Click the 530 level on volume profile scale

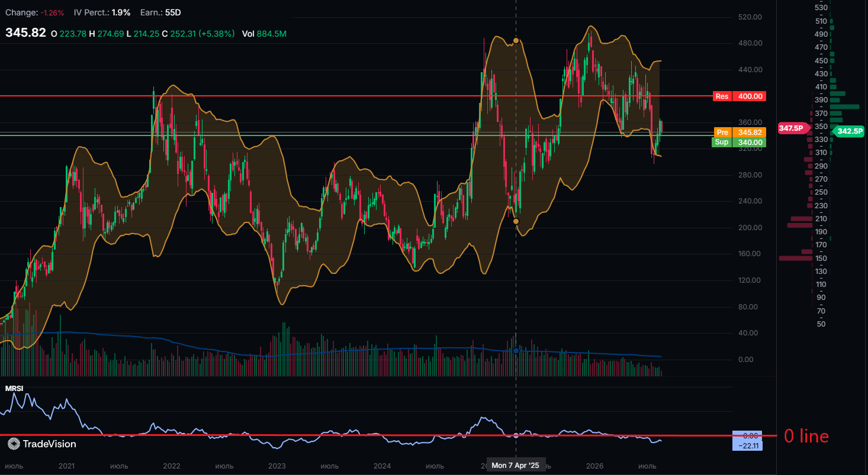pos(821,8)
